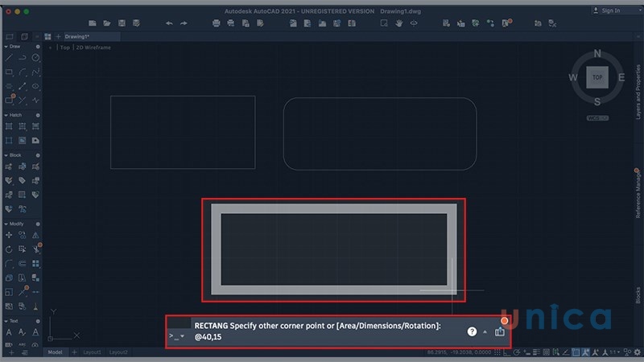Open the Blocks side panel tab

[x=638, y=295]
